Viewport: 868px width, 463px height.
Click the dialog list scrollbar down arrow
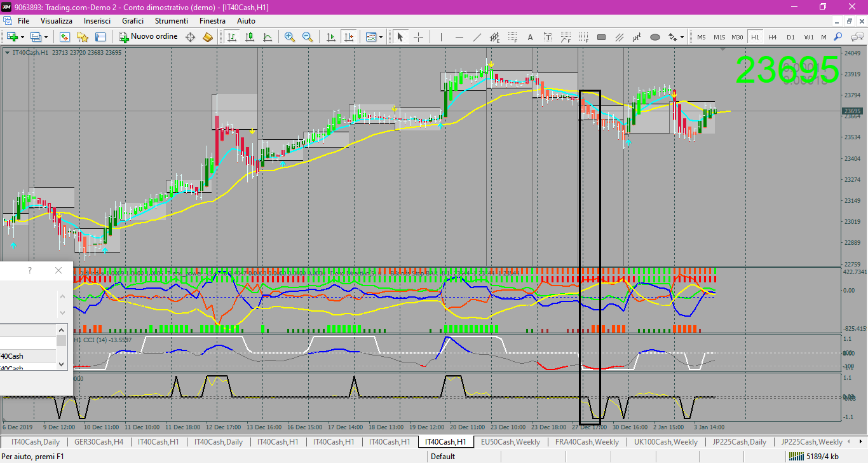62,364
